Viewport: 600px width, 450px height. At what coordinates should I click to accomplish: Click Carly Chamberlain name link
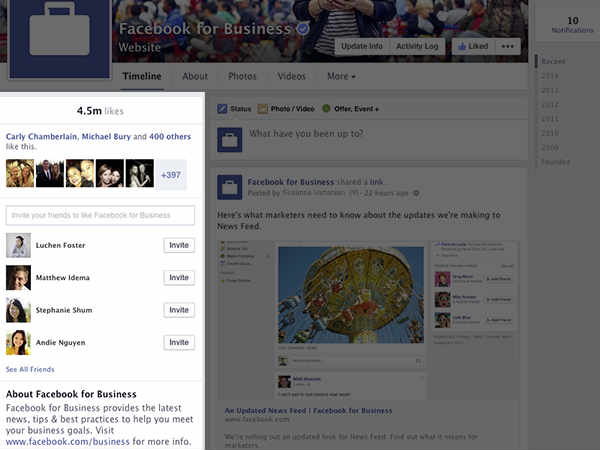(41, 137)
